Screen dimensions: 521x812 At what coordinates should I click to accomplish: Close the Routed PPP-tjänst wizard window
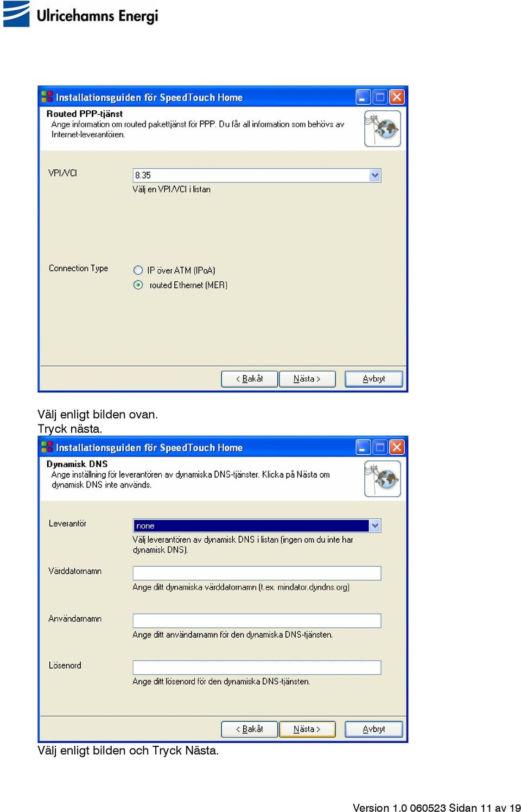[x=397, y=97]
